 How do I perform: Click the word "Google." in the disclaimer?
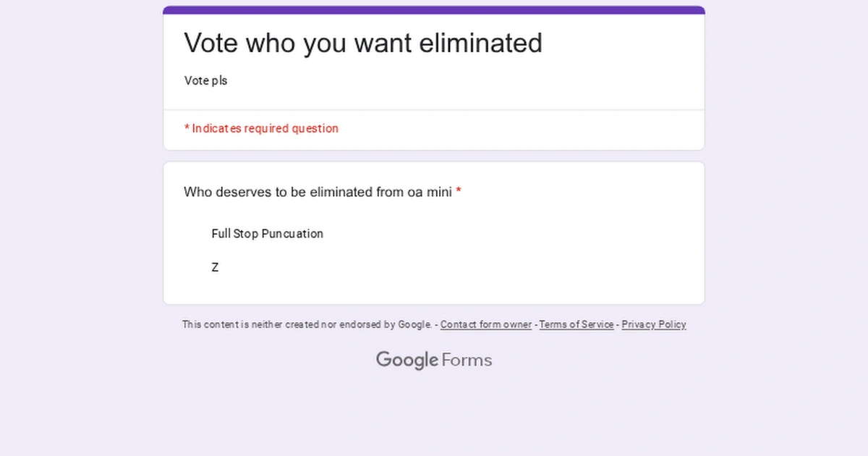414,325
